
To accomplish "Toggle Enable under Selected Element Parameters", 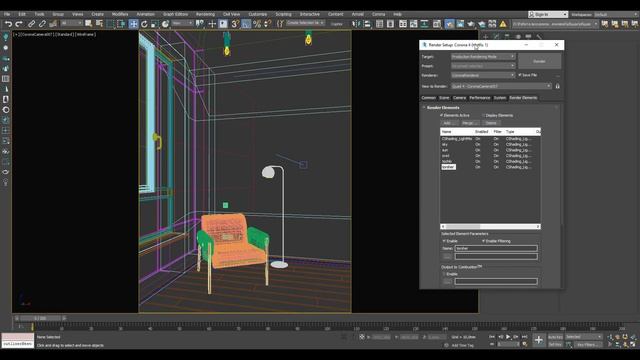I will 444,241.
